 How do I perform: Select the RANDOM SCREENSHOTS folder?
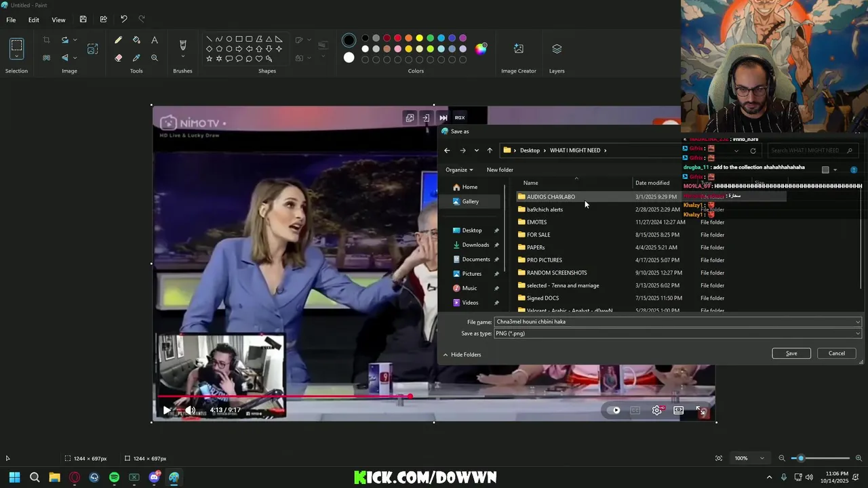(557, 272)
